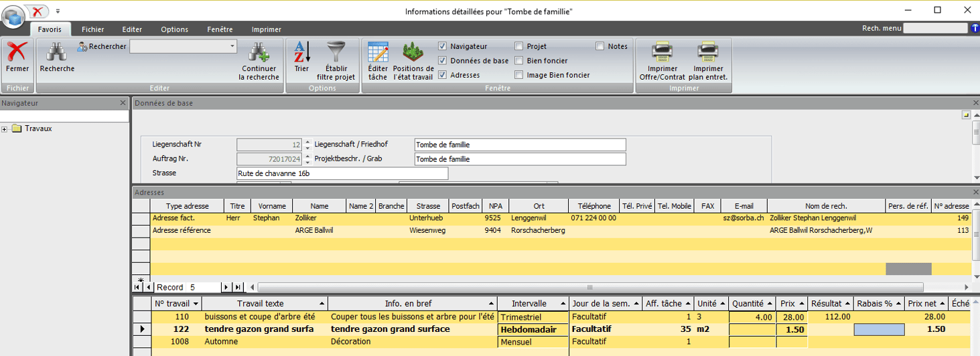Click the sz@sorba.ch email cell

coord(744,218)
